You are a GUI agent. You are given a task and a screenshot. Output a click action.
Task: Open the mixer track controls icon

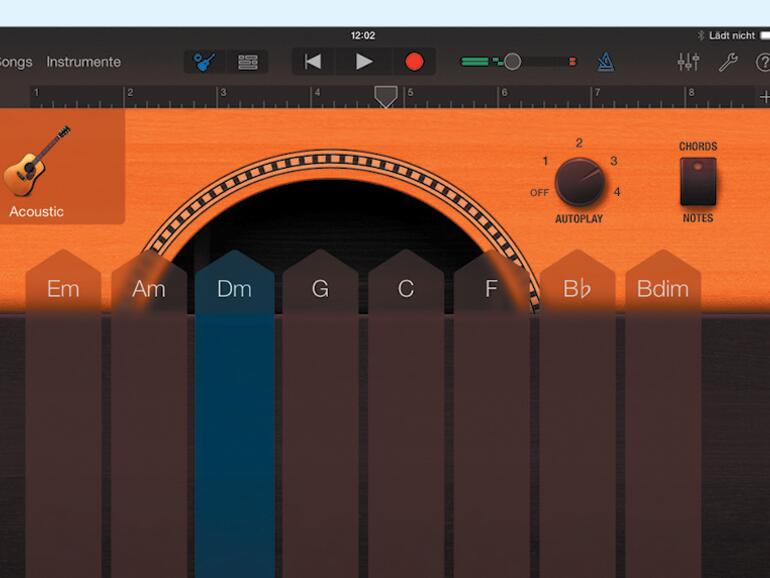coord(688,62)
